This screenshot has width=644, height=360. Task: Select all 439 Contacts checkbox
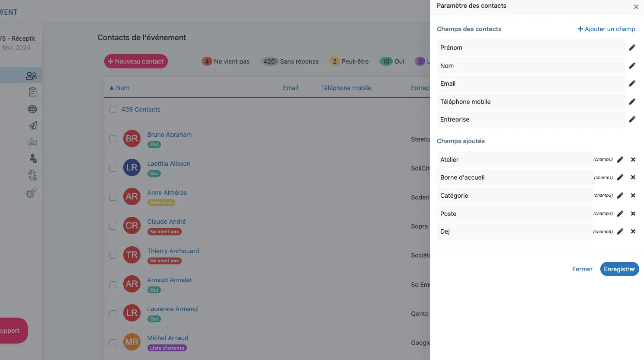click(113, 109)
